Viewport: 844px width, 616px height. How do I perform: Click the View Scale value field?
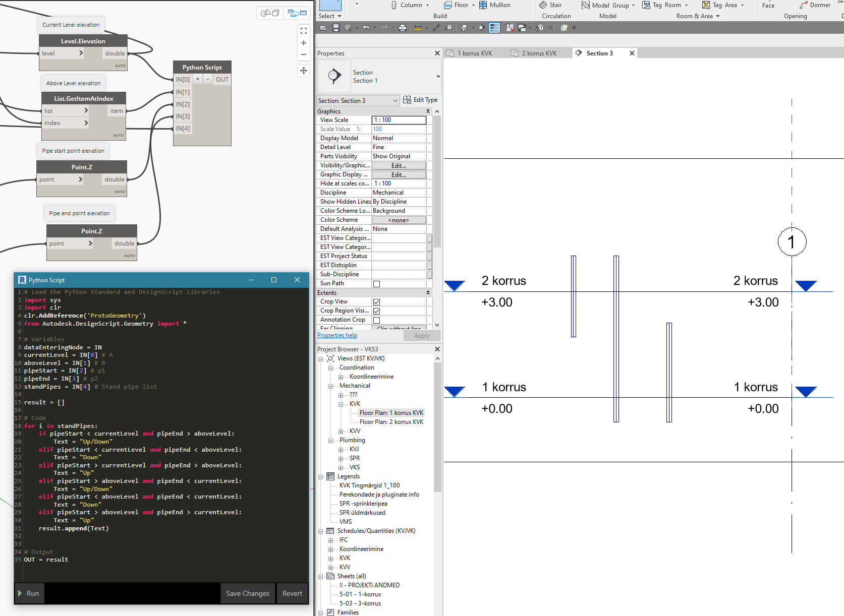[399, 120]
